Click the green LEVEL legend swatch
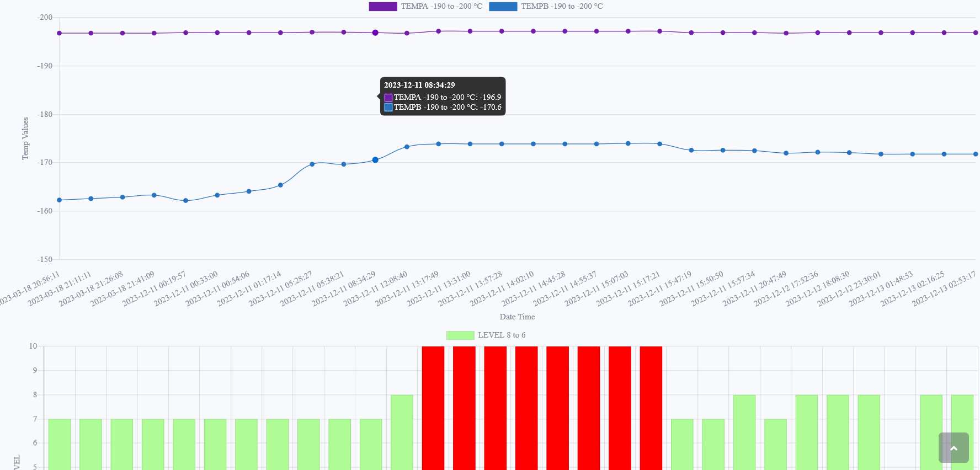 (460, 335)
